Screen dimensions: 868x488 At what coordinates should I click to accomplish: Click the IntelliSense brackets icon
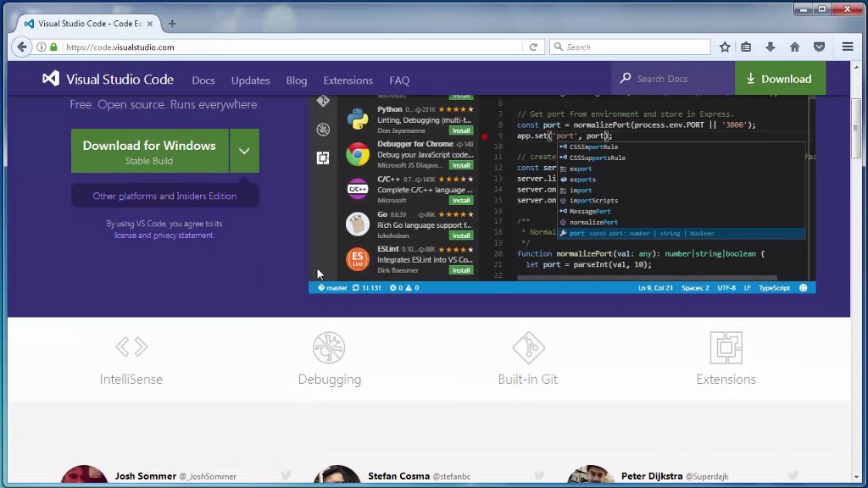click(131, 347)
